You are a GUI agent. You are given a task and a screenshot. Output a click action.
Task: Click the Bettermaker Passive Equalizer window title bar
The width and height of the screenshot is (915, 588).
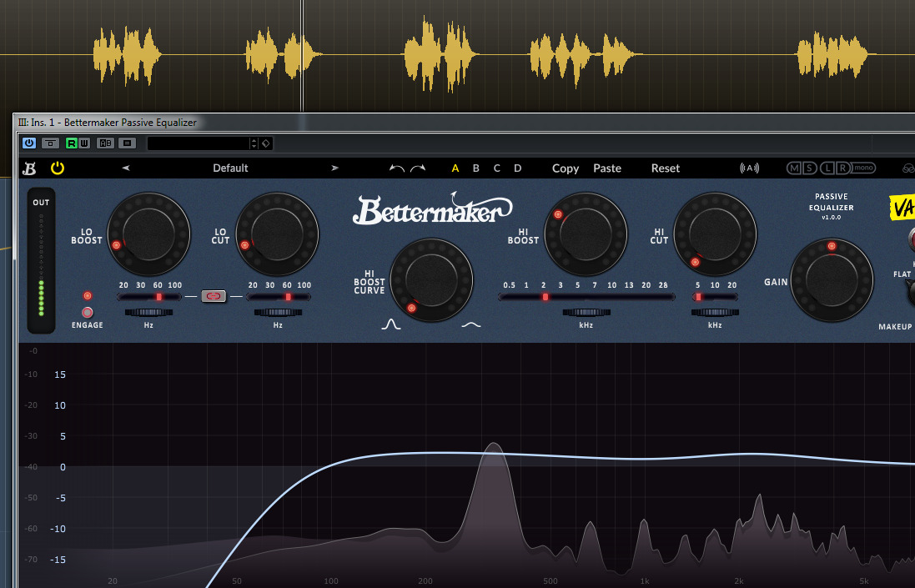[464, 123]
